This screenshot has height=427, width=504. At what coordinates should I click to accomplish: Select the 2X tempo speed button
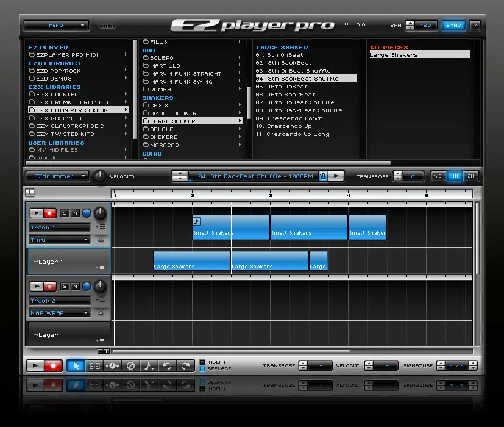click(x=470, y=176)
